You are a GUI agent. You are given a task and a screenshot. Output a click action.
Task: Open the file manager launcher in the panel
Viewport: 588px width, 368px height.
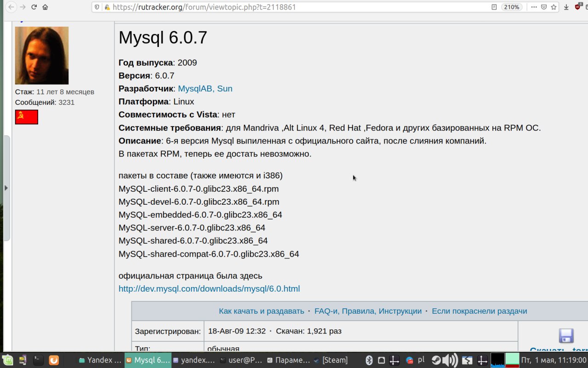[23, 360]
